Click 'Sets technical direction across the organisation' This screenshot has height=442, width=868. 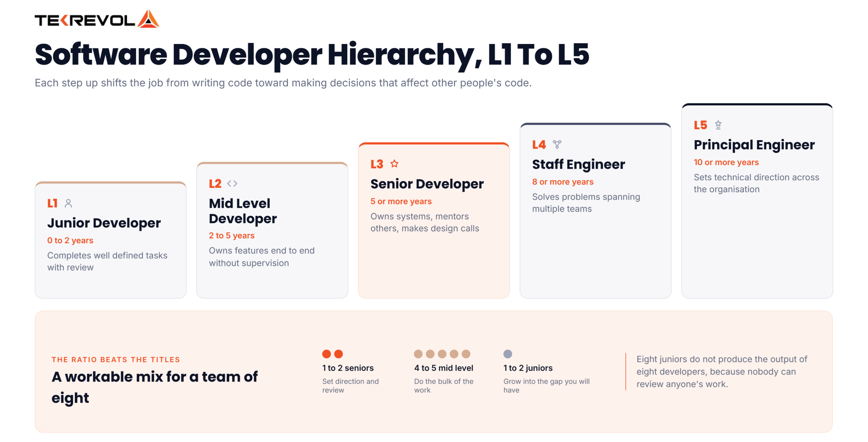(757, 183)
